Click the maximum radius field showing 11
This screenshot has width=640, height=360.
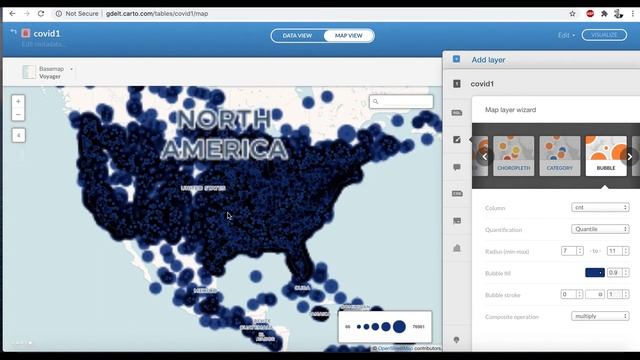[x=618, y=251]
